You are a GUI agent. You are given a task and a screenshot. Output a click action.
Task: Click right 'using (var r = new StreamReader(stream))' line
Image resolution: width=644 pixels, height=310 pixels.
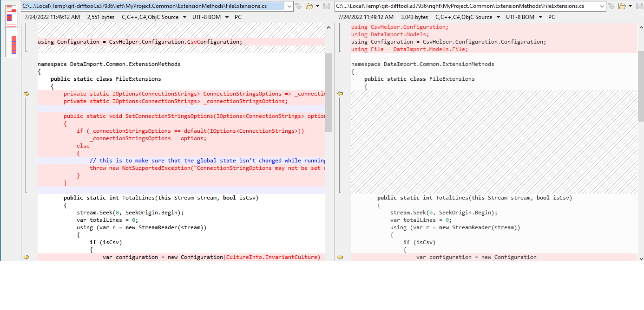click(x=455, y=227)
